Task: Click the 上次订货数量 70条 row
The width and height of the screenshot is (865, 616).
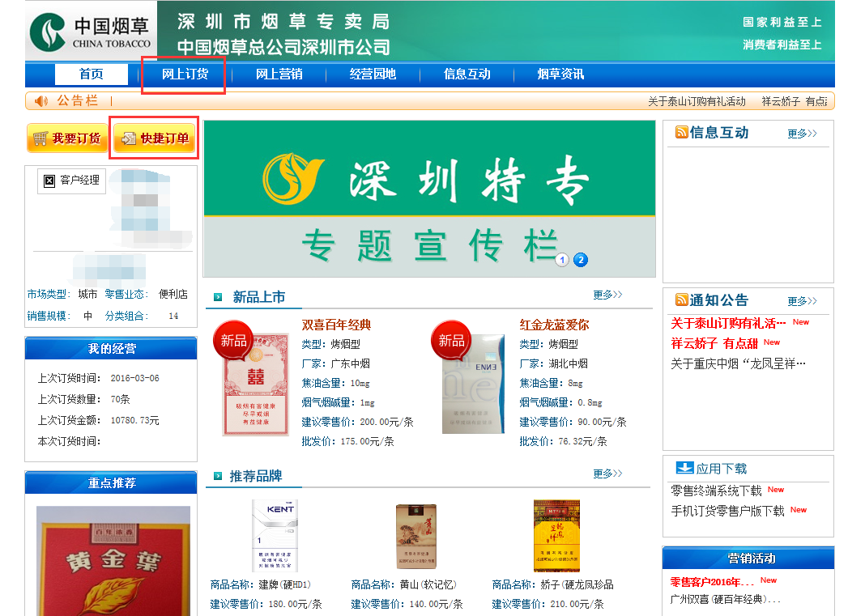Action: click(84, 399)
